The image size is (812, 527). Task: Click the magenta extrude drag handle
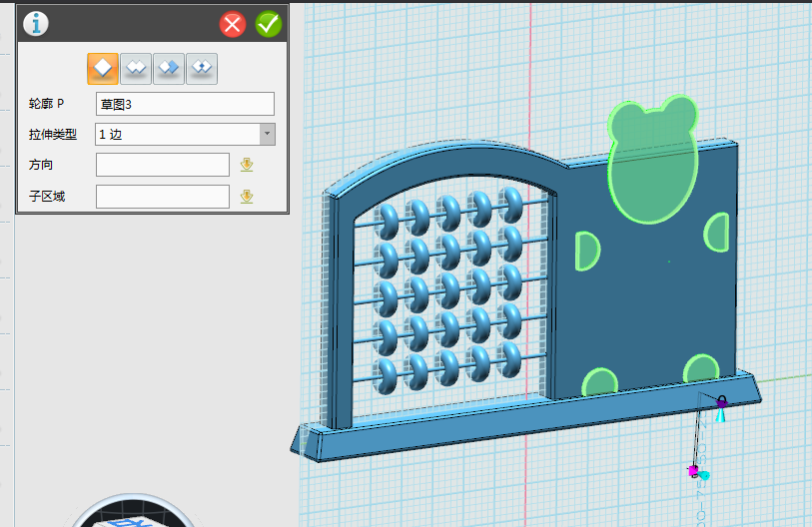pos(692,470)
